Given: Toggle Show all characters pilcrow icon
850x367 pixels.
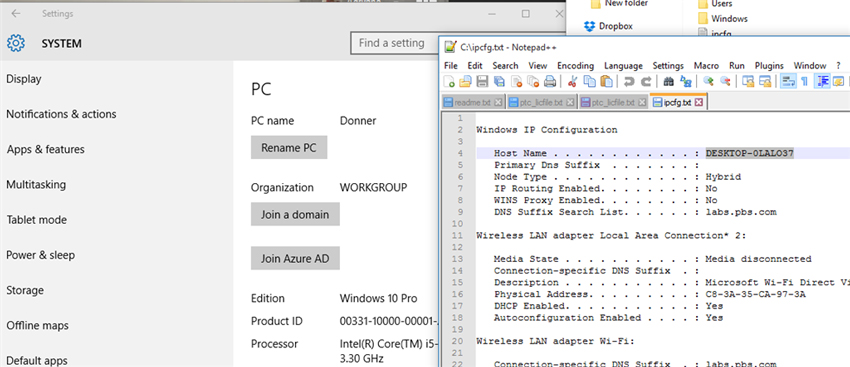Looking at the screenshot, I should coord(804,81).
